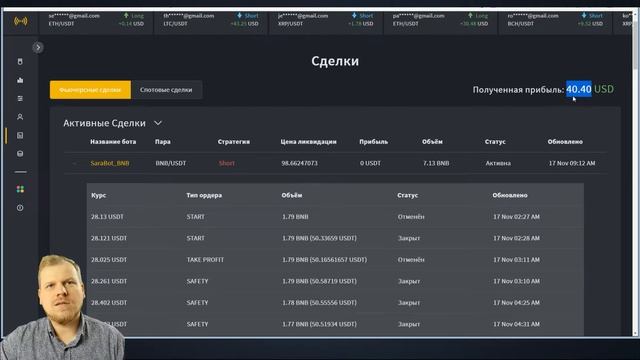Click the 1.78 BNB (50.55556 USDT) volume
This screenshot has height=360, width=640.
[x=319, y=302]
